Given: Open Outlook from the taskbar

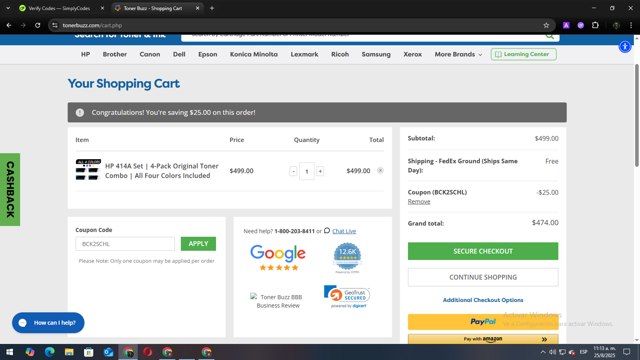Looking at the screenshot, I should pyautogui.click(x=108, y=352).
